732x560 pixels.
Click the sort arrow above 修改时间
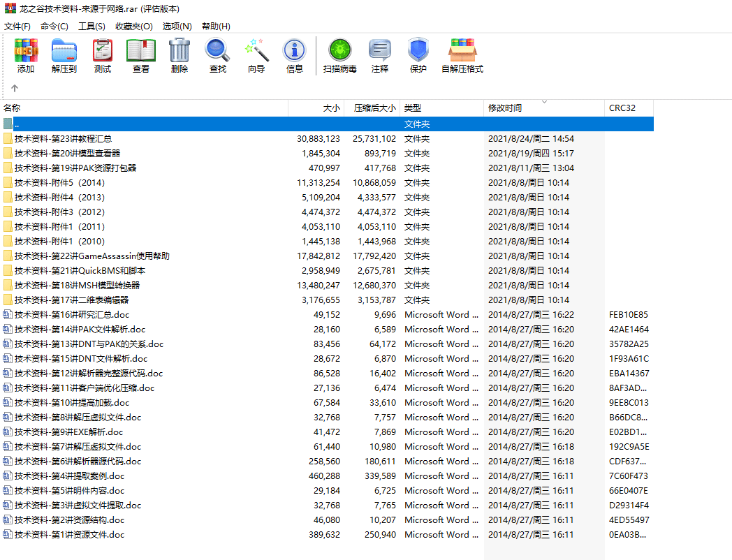tap(544, 102)
